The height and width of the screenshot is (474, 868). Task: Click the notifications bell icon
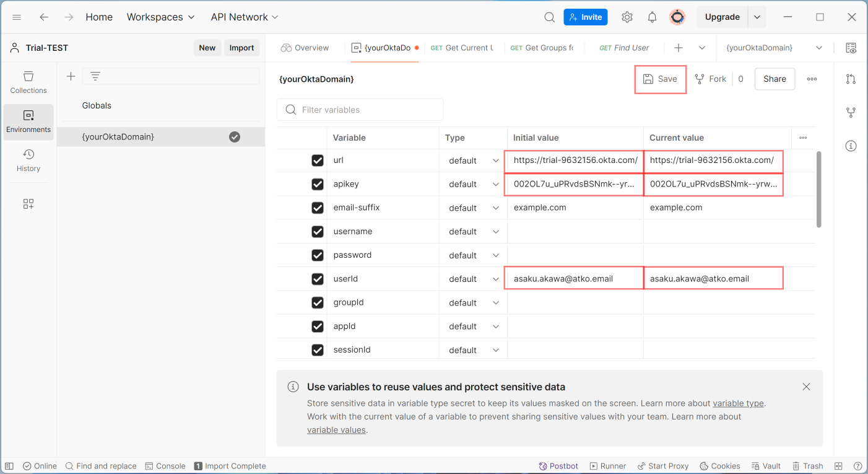tap(652, 17)
